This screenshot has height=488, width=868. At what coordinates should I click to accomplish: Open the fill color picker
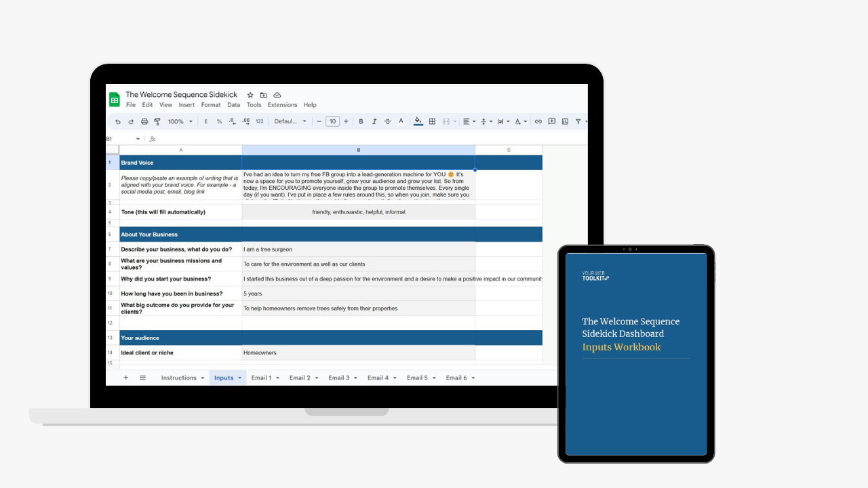[x=418, y=122]
